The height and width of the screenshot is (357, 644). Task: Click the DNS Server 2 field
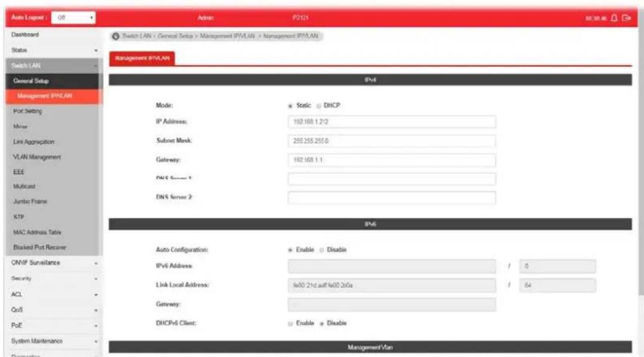point(392,198)
